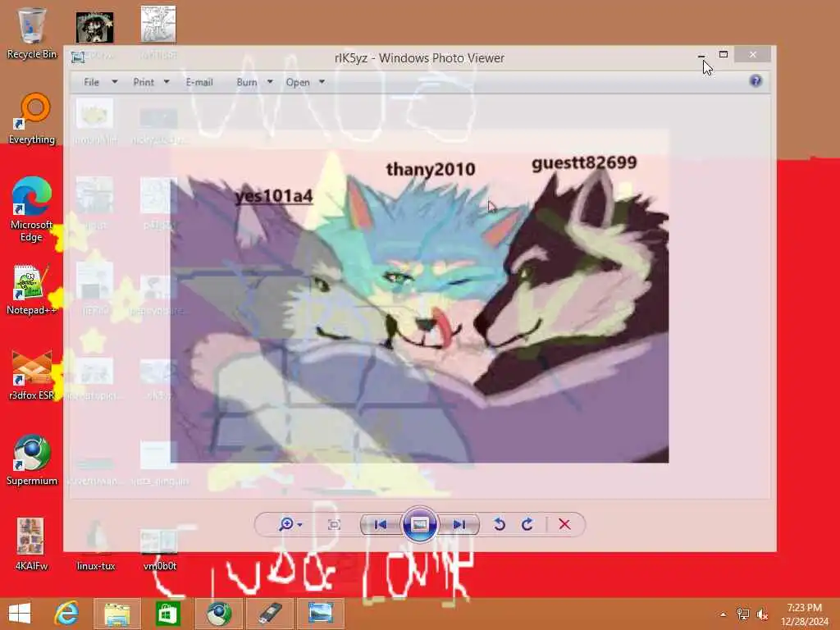This screenshot has width=840, height=630.
Task: Show hidden system tray icons
Action: (724, 614)
